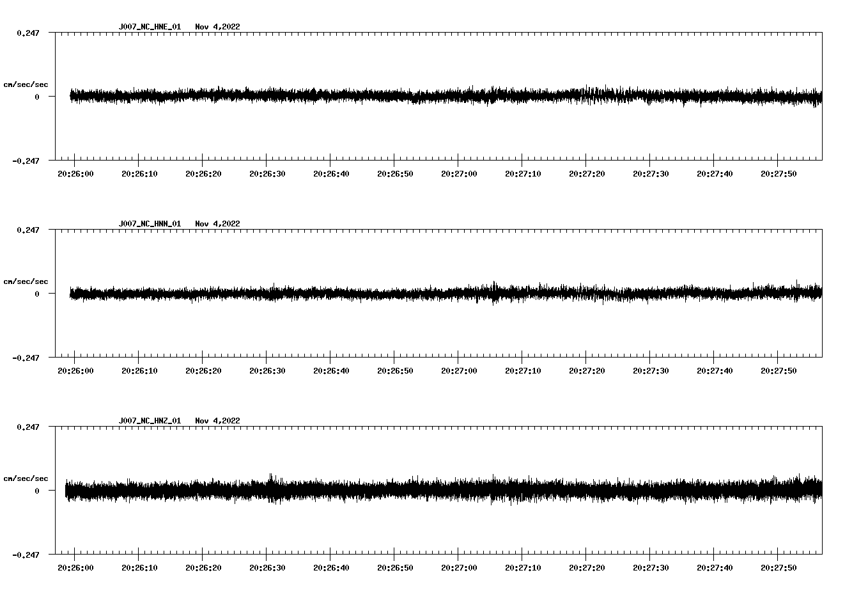Click the 0.247 upper limit on the HNN plot
This screenshot has height=591, width=868.
click(27, 230)
